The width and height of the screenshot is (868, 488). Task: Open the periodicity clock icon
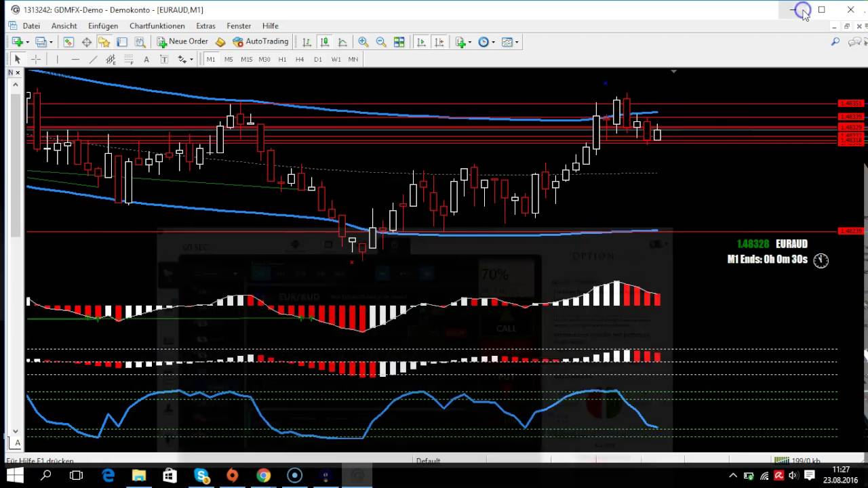484,42
